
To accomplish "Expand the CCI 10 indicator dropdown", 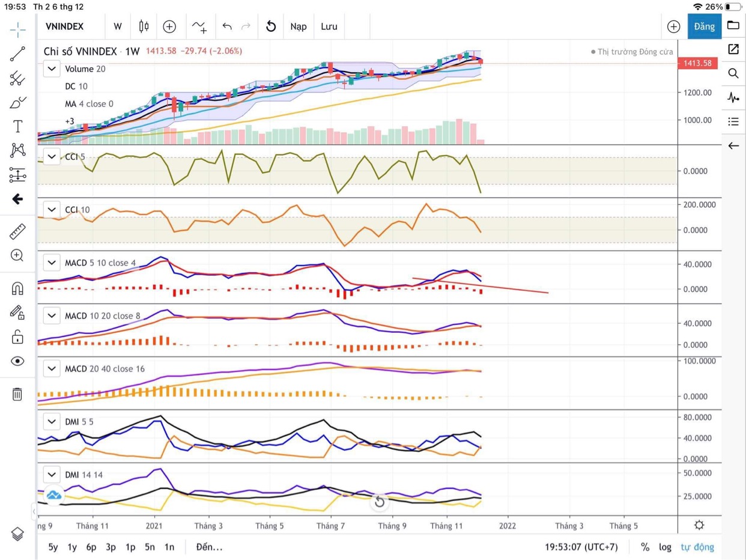I will coord(52,210).
